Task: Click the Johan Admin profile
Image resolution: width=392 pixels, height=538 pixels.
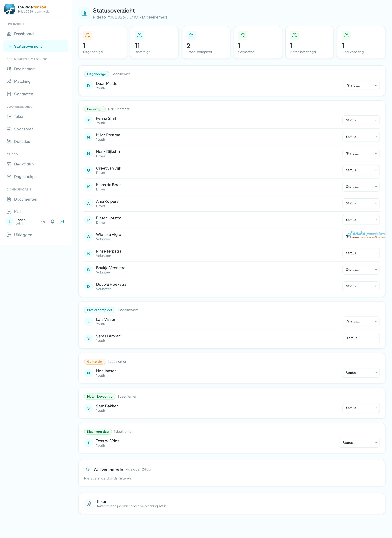Action: click(x=16, y=222)
